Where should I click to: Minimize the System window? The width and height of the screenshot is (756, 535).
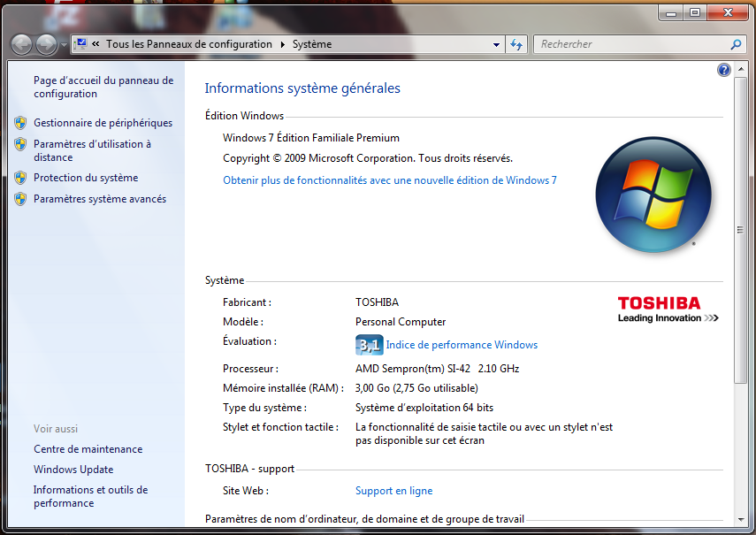coord(670,13)
